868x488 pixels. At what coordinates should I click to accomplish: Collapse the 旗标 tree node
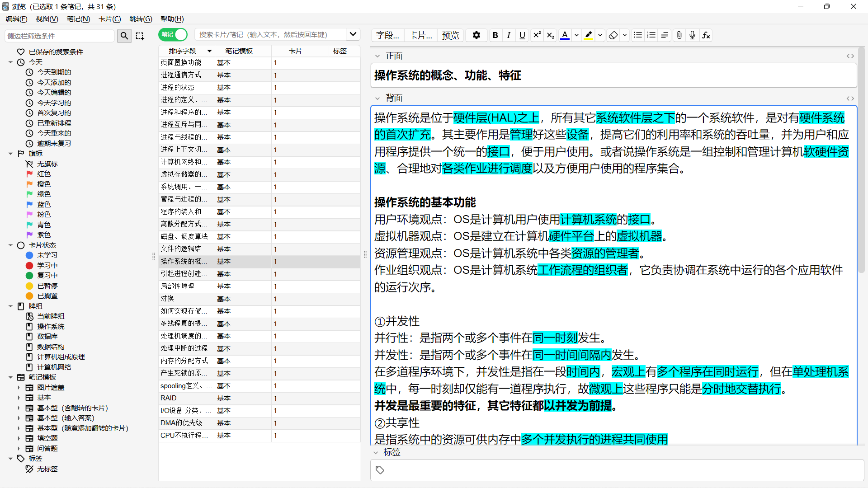point(10,154)
